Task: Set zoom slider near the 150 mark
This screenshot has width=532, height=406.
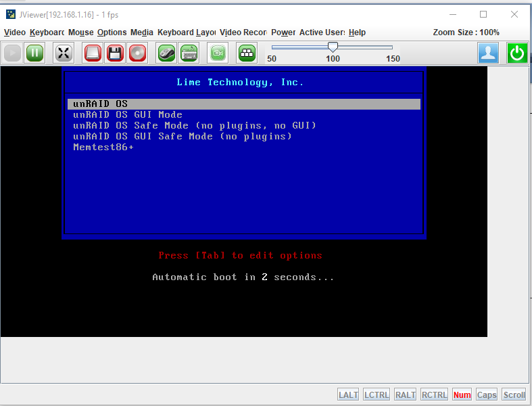Action: click(392, 47)
